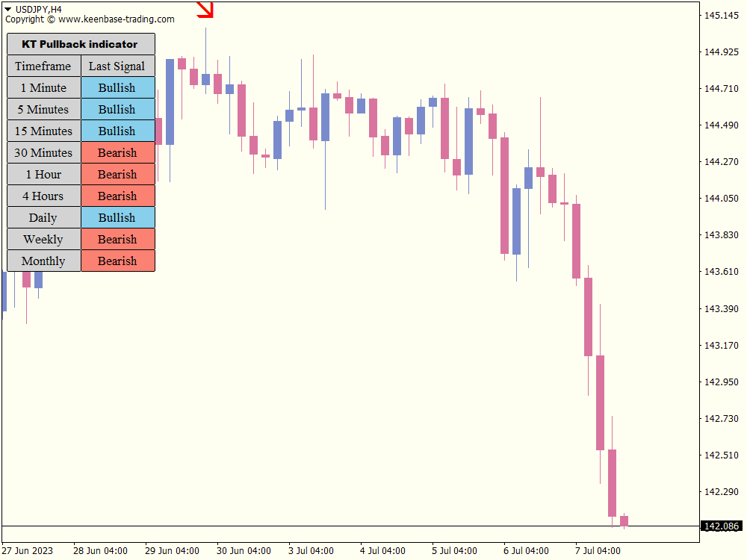
Task: Click the 5 Minutes Bullish signal cell
Action: [117, 109]
